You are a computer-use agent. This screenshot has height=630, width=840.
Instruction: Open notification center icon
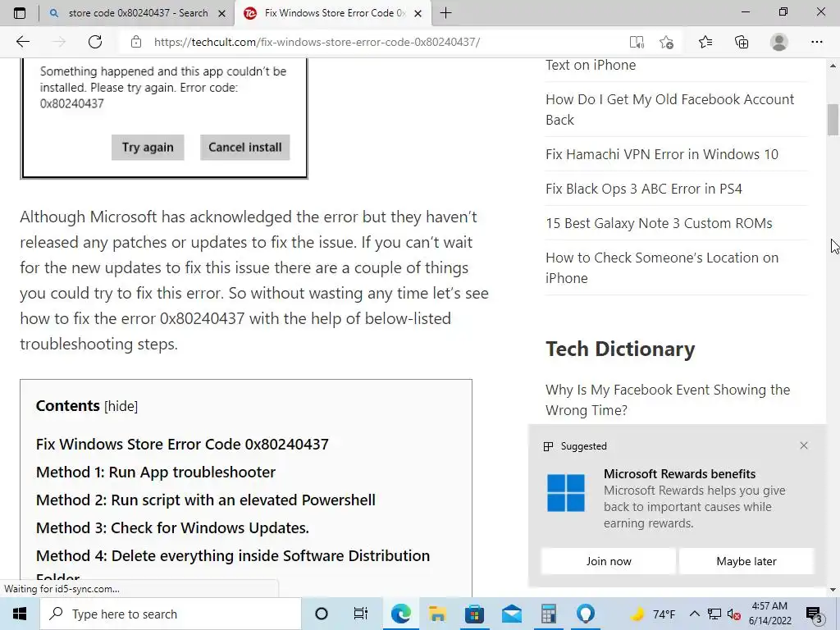(x=815, y=614)
